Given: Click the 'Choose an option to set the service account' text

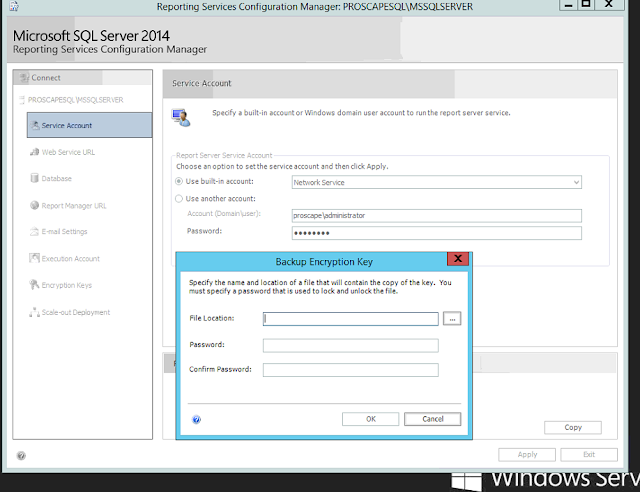Looking at the screenshot, I should (282, 167).
